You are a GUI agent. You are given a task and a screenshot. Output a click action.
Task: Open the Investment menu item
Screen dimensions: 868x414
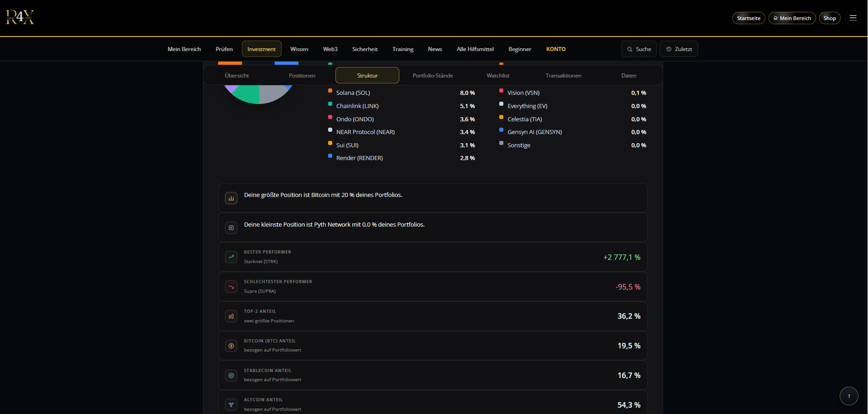pos(261,49)
